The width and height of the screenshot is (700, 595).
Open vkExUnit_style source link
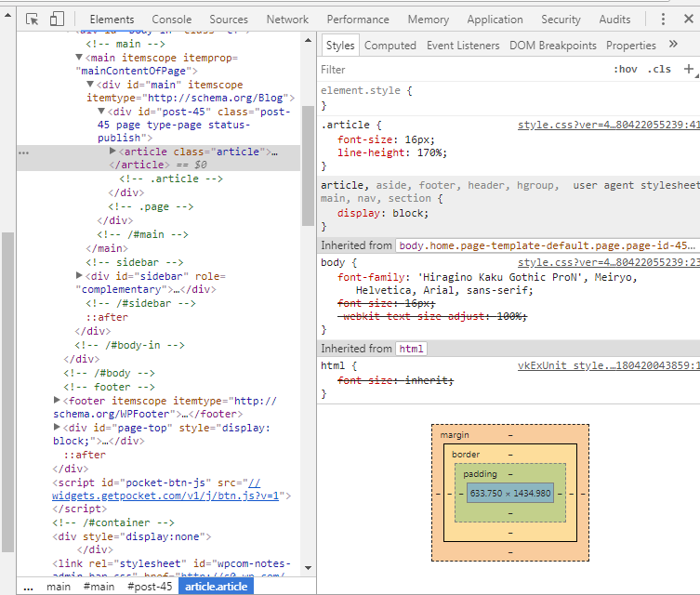tap(608, 365)
